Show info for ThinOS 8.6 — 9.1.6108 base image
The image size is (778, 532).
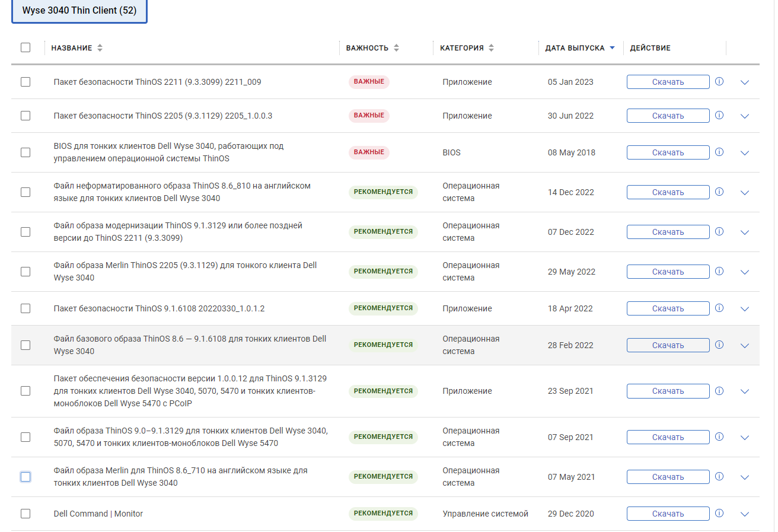719,345
